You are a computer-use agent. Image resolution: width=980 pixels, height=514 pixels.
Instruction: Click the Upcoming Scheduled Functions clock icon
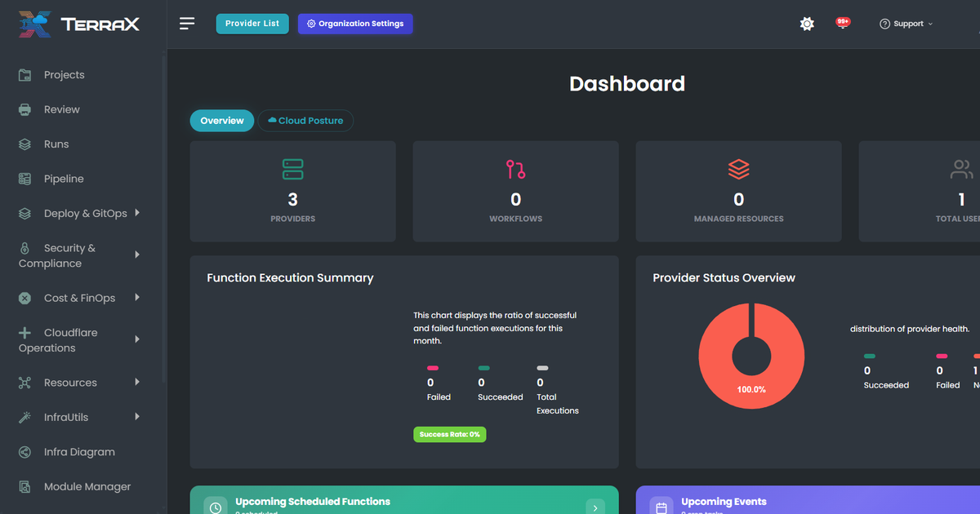(216, 507)
